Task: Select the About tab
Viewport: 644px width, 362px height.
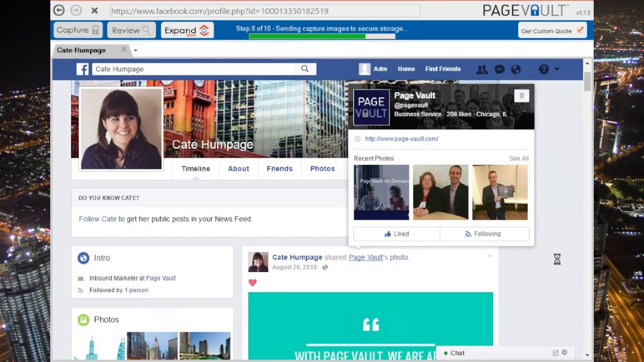Action: click(238, 169)
